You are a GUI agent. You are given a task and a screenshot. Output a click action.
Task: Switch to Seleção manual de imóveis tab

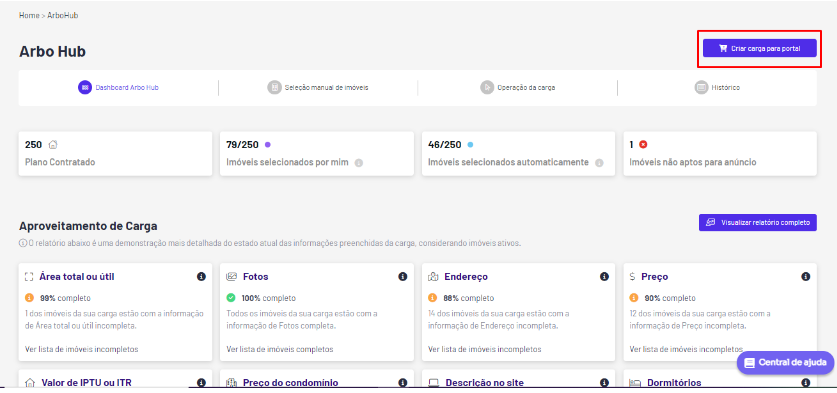coord(318,88)
